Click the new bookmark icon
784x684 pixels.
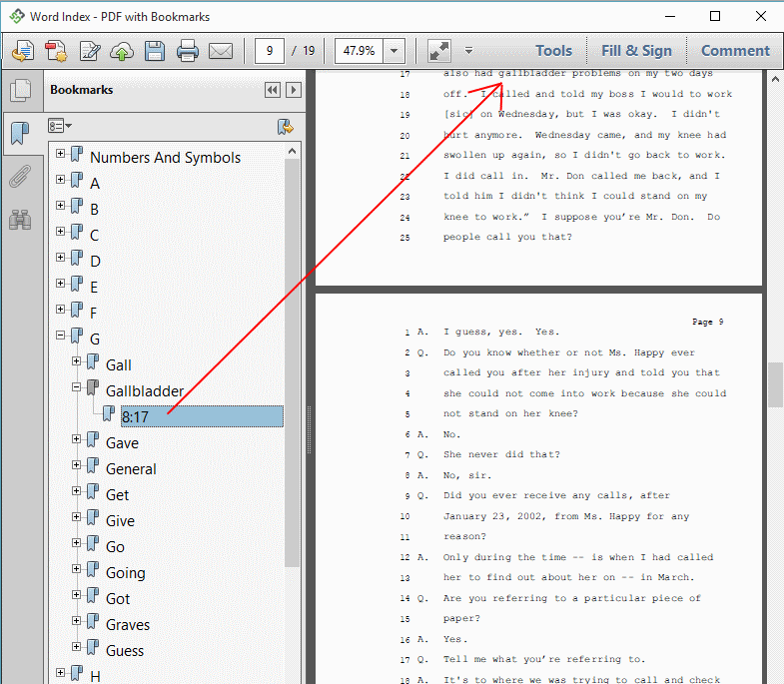pyautogui.click(x=285, y=127)
